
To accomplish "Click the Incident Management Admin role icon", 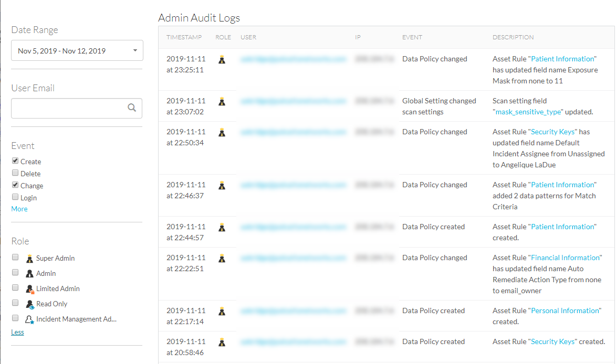I will [x=30, y=319].
